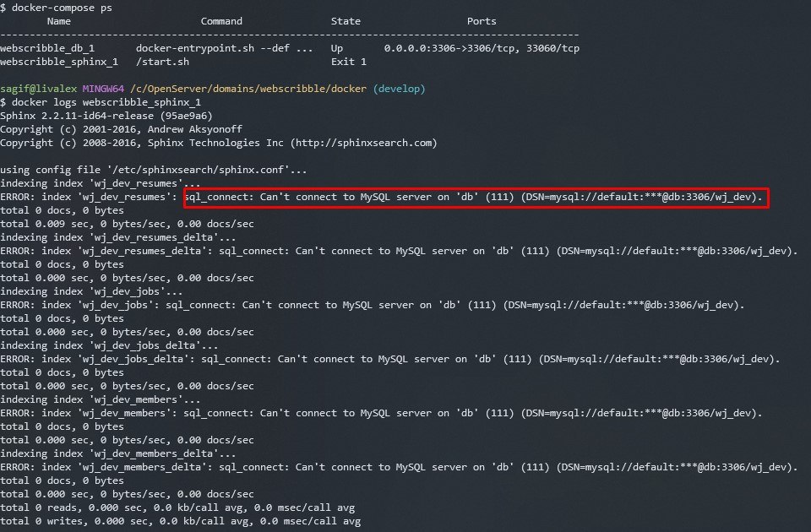Click the '/start.sh' command cell
Screen dimensions: 811x532
tap(162, 62)
